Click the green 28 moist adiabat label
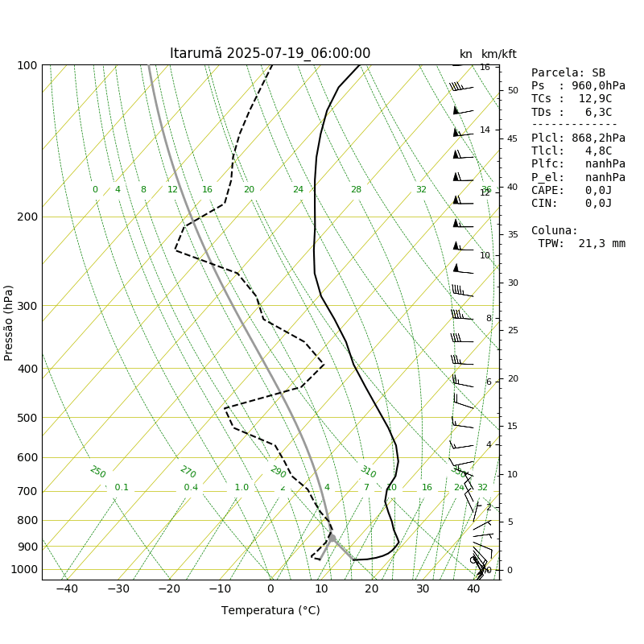The image size is (644, 644). 356,189
